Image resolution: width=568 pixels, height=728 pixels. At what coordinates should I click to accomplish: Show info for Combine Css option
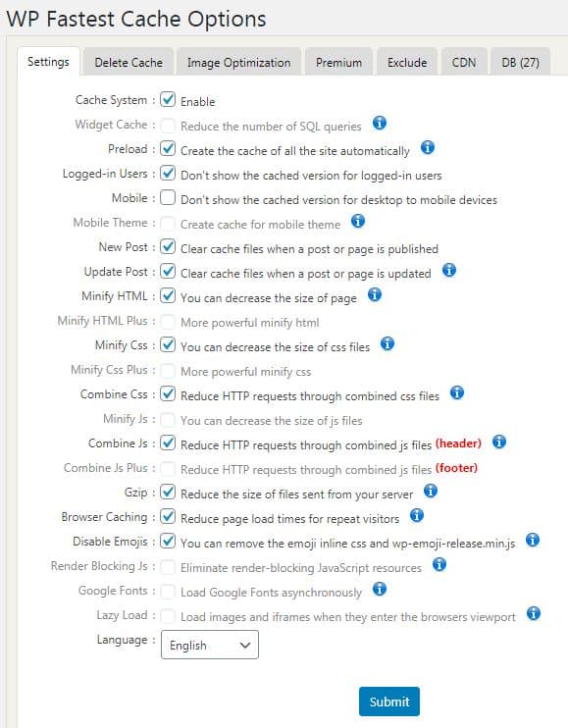pyautogui.click(x=457, y=392)
